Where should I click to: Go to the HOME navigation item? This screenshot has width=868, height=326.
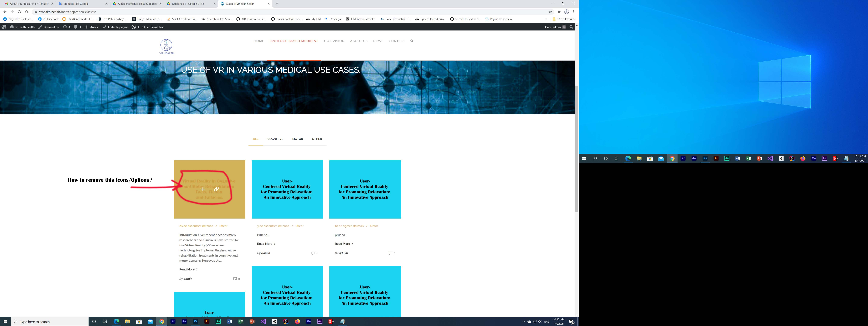tap(259, 41)
